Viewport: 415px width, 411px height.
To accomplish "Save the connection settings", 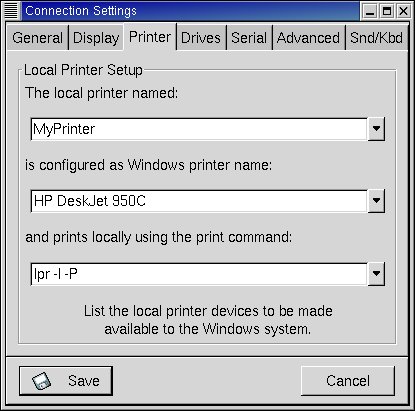I will pyautogui.click(x=66, y=381).
